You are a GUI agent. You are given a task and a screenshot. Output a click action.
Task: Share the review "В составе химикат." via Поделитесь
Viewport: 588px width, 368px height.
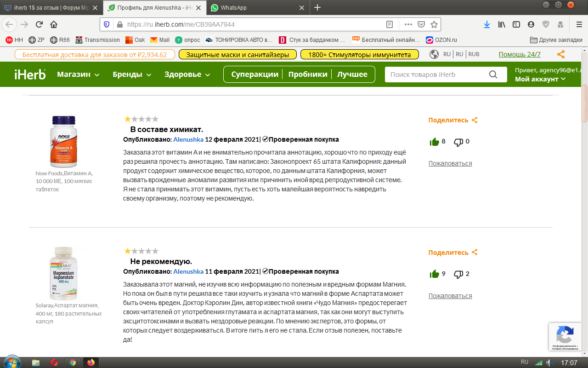(453, 120)
